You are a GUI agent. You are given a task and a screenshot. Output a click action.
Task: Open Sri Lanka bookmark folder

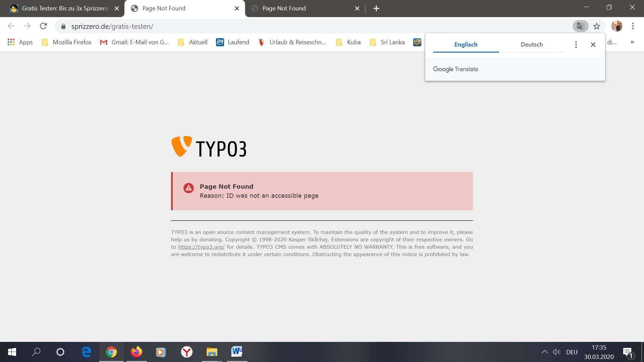(387, 42)
